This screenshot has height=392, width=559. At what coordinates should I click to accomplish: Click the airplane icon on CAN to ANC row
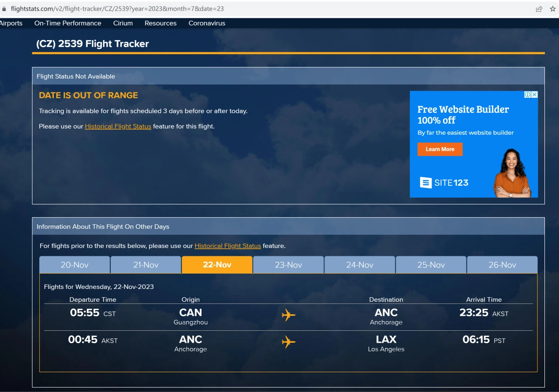point(288,315)
